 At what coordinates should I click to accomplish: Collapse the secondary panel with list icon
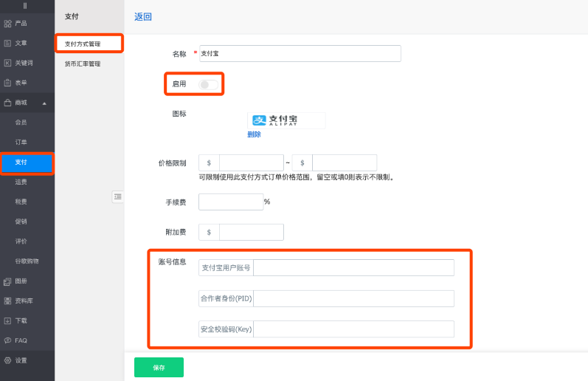click(x=117, y=196)
